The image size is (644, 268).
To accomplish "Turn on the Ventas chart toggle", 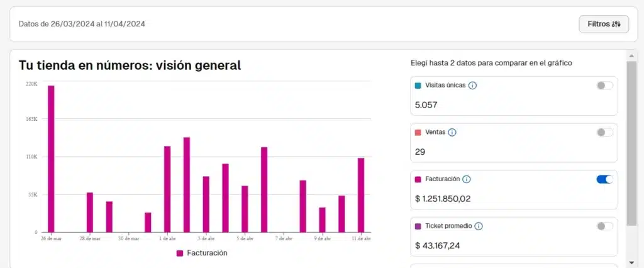I will 604,132.
